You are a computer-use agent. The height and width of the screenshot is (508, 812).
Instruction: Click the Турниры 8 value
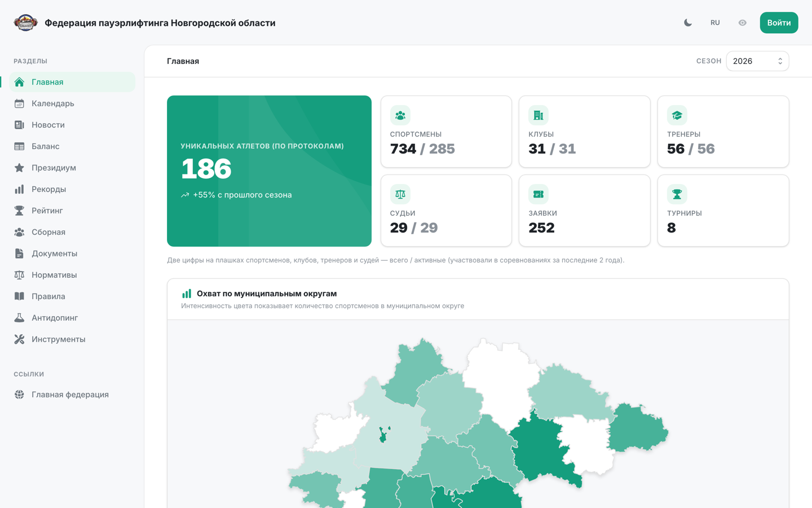(672, 228)
